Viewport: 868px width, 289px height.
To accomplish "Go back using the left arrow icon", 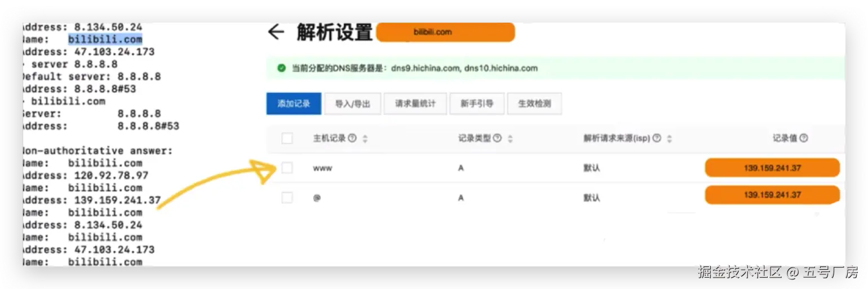I will pyautogui.click(x=276, y=32).
